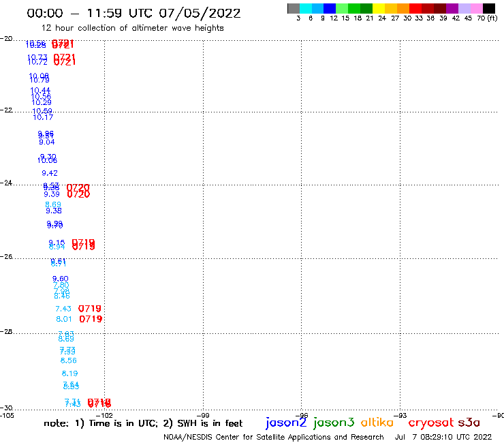The image size is (504, 443).
Task: Click the wave height value 9.04
Action: (x=47, y=142)
